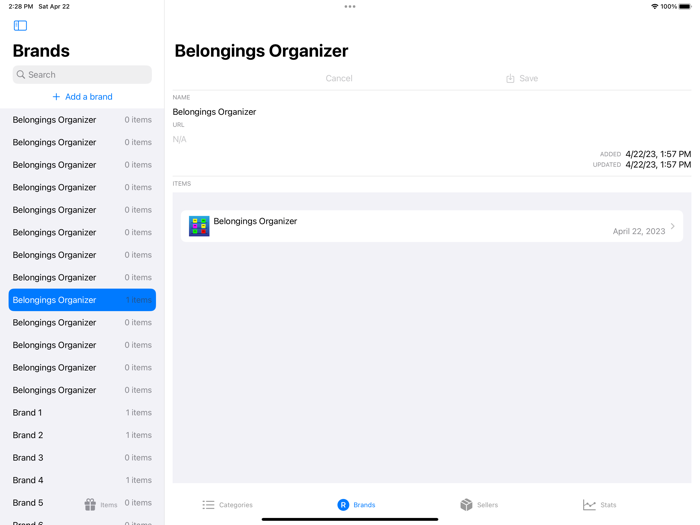700x525 pixels.
Task: Click the Save button label
Action: tap(529, 78)
